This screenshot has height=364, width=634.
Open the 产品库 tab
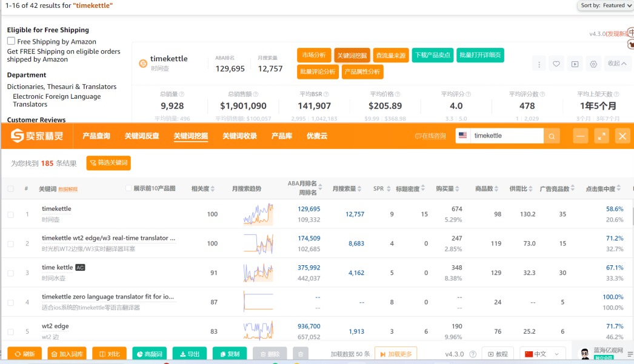click(282, 136)
